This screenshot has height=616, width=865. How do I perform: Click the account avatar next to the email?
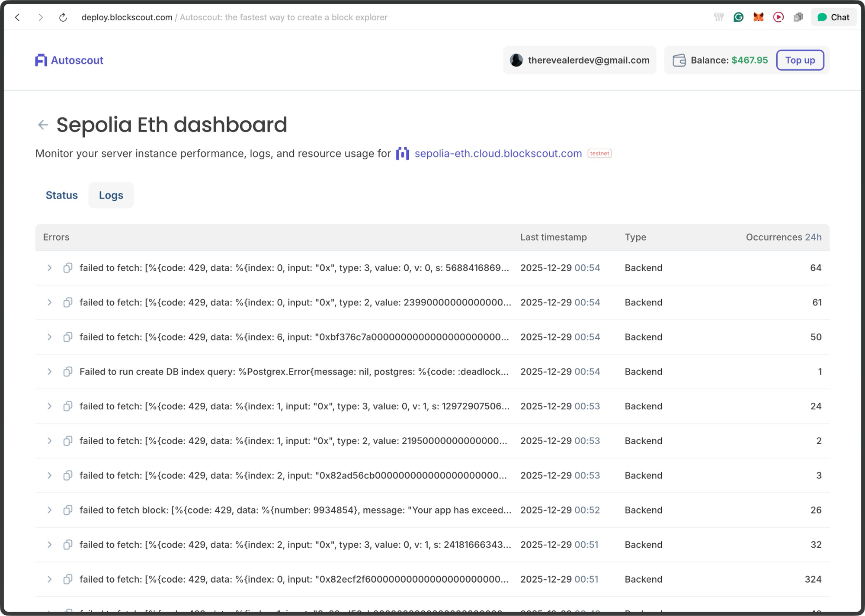(516, 60)
